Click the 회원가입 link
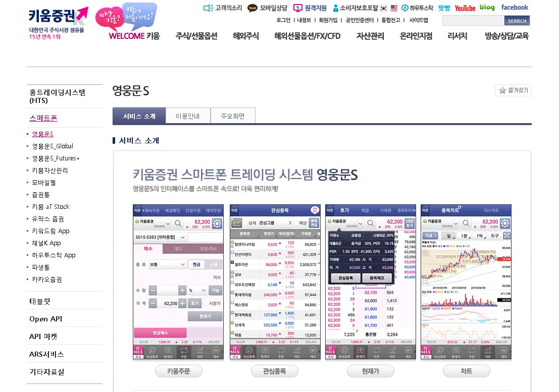This screenshot has width=559, height=392. [328, 20]
